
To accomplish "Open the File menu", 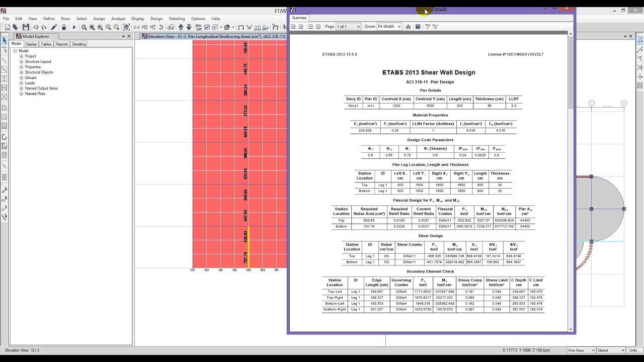I will (6, 19).
